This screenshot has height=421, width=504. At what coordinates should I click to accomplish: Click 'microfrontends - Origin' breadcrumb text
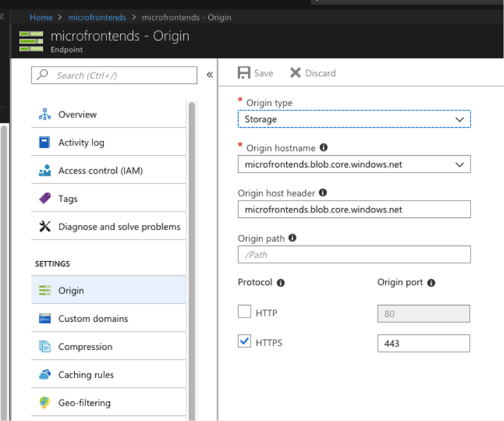186,17
